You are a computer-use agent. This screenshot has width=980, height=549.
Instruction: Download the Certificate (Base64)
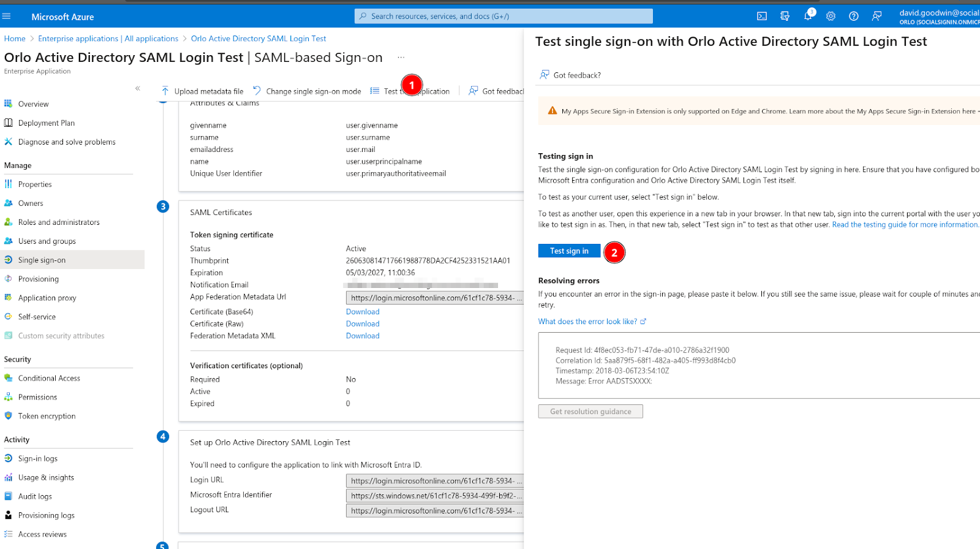363,312
